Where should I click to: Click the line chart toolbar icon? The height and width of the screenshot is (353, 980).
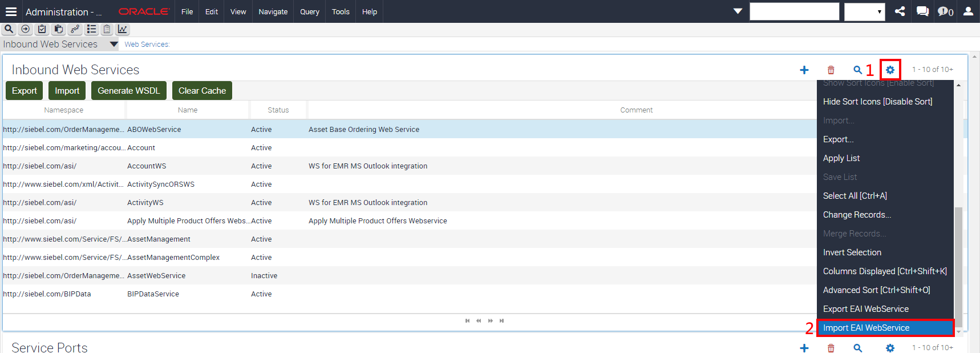click(123, 29)
